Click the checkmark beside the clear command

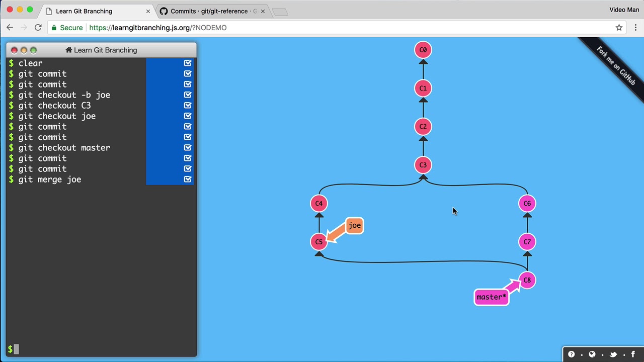pyautogui.click(x=188, y=63)
